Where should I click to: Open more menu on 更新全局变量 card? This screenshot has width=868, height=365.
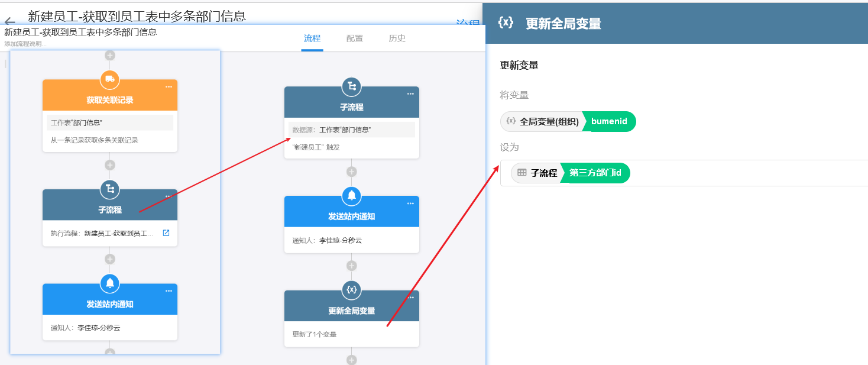point(410,298)
